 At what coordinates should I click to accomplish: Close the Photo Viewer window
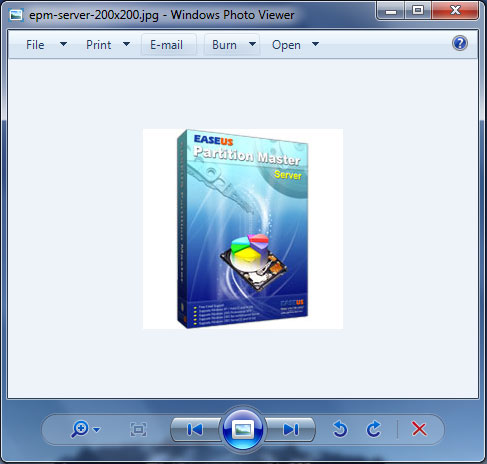coord(455,10)
